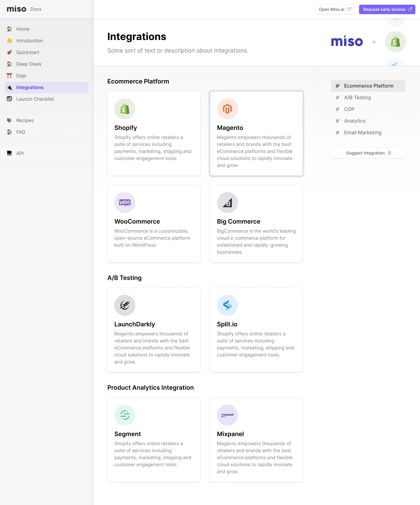This screenshot has height=505, width=420.
Task: Click WooCommerce description about WordPress
Action: point(152,238)
